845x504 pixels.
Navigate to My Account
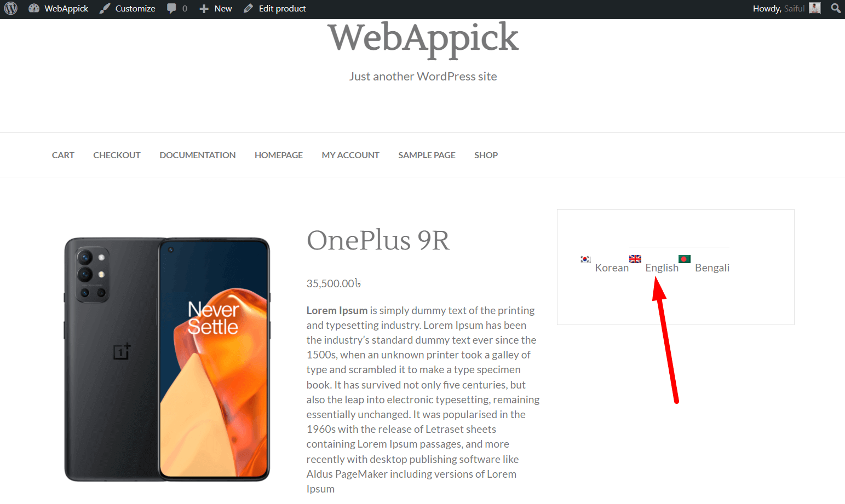coord(350,155)
